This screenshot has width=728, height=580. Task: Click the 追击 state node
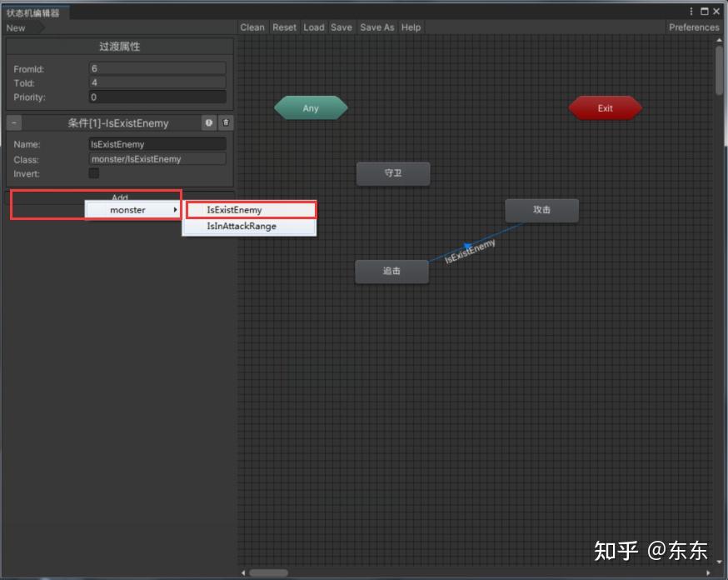pyautogui.click(x=391, y=271)
